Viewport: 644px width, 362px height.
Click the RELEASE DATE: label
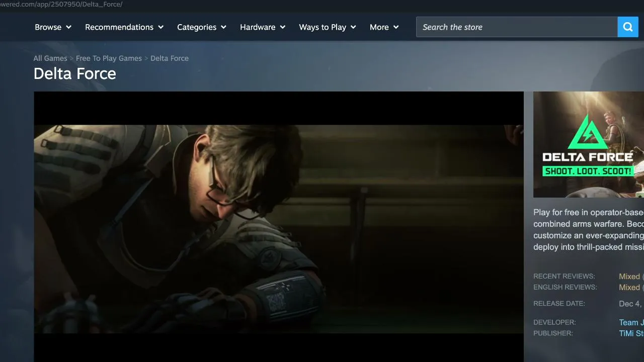559,304
